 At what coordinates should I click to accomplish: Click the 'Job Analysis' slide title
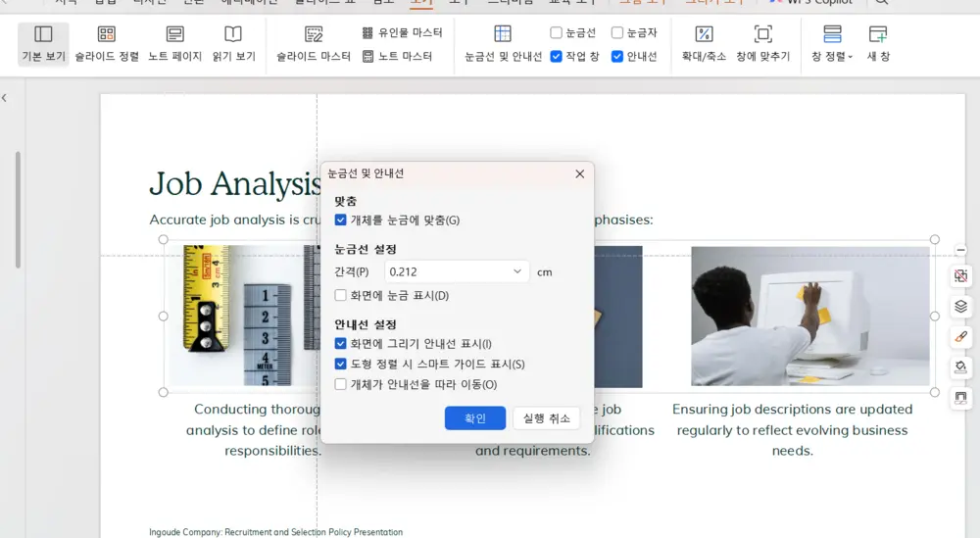point(235,183)
